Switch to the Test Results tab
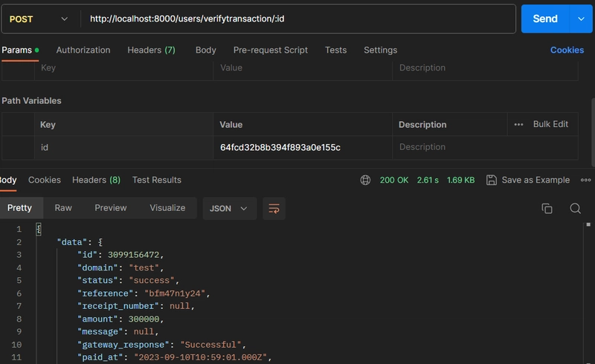This screenshot has width=595, height=364. [x=156, y=180]
